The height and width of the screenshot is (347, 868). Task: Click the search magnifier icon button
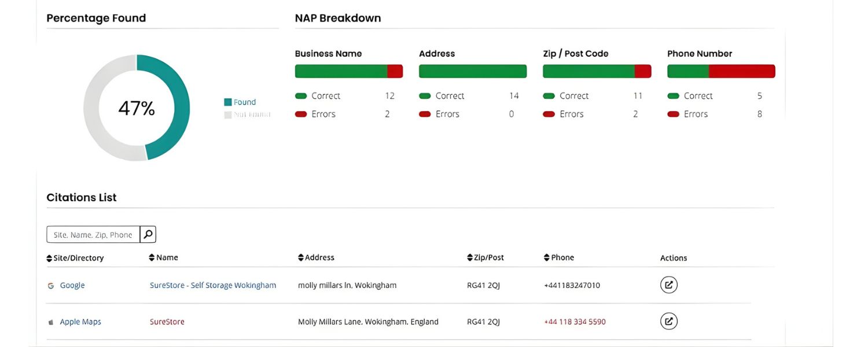(148, 234)
